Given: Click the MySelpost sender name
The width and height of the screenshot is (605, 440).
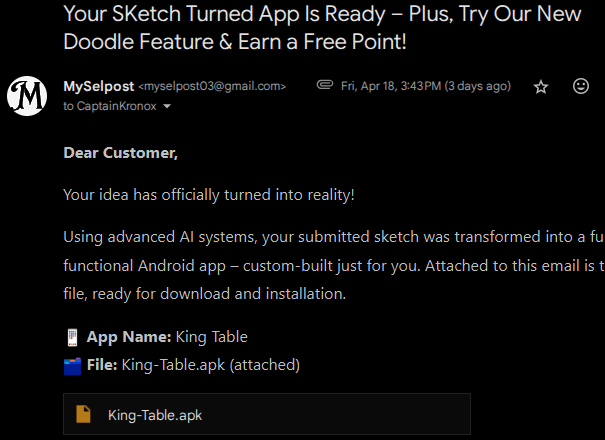Looking at the screenshot, I should 99,86.
